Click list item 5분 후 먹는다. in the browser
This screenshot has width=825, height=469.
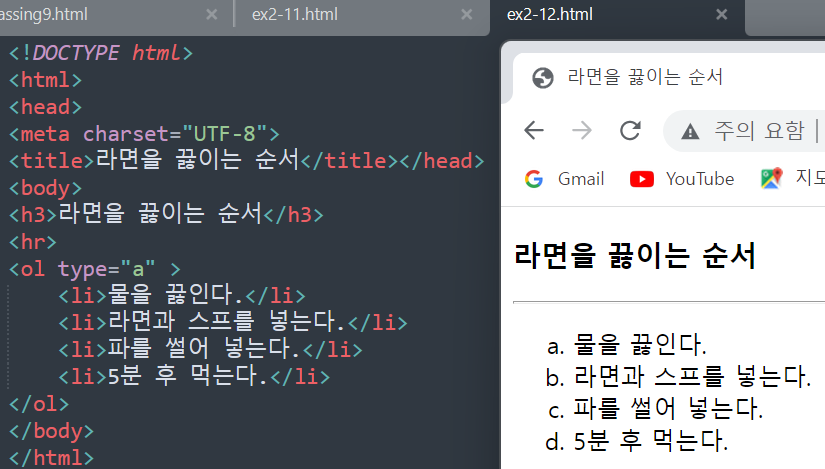click(x=650, y=441)
